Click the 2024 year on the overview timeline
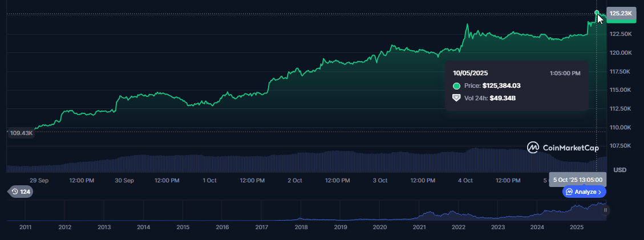Screen dimensions: 644x240 tap(537, 227)
